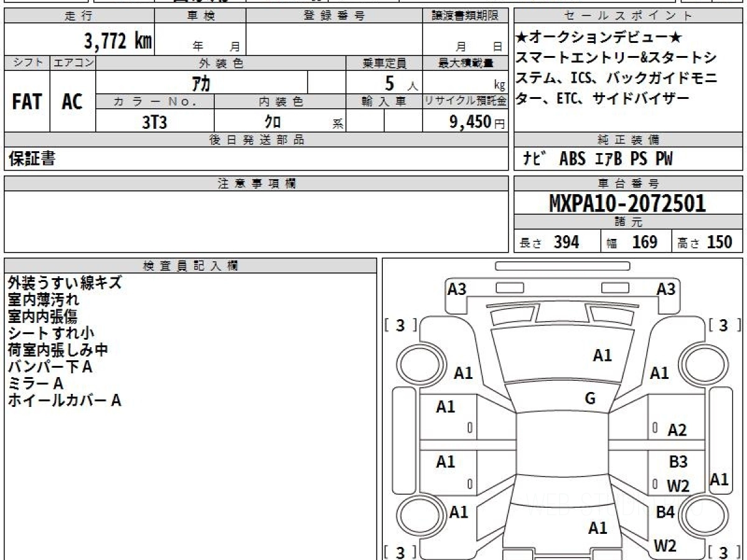The height and width of the screenshot is (560, 747).
Task: Select the 外装色 header
Action: click(221, 63)
